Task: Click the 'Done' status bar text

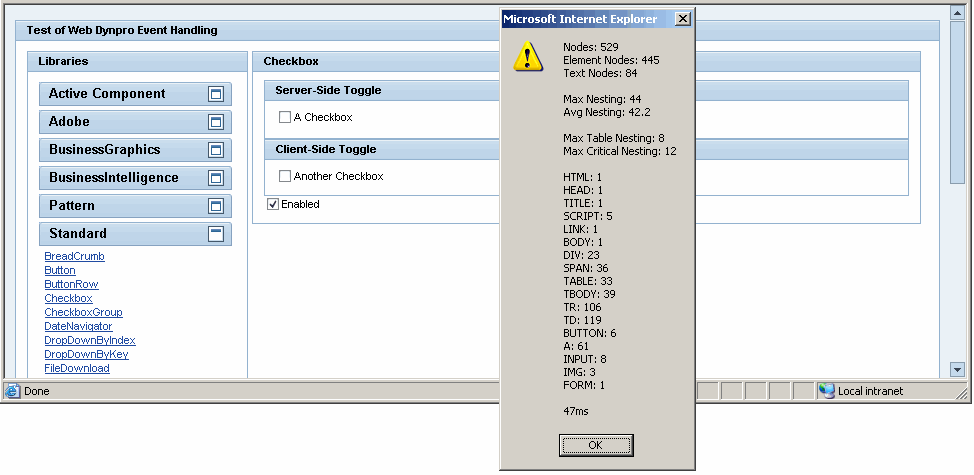Action: (37, 392)
